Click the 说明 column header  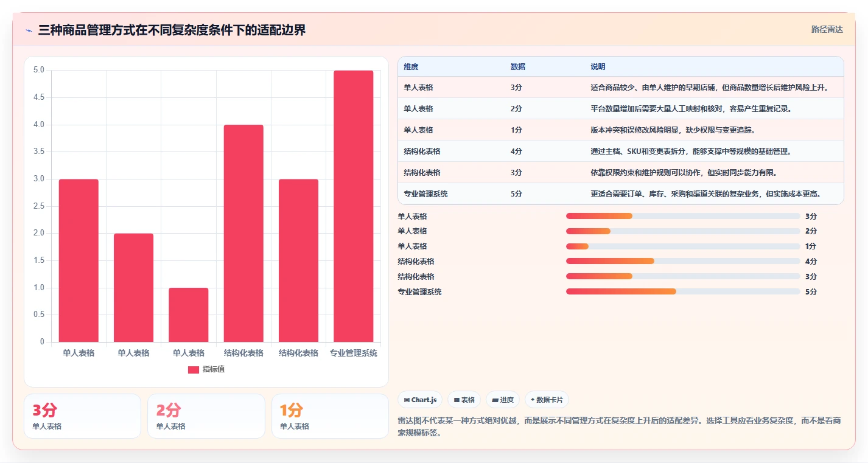(x=598, y=67)
